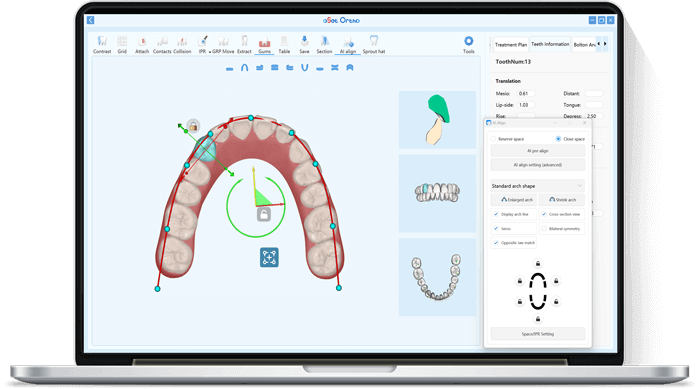The width and height of the screenshot is (699, 389).
Task: Click the first view icon in view row
Action: pyautogui.click(x=230, y=68)
